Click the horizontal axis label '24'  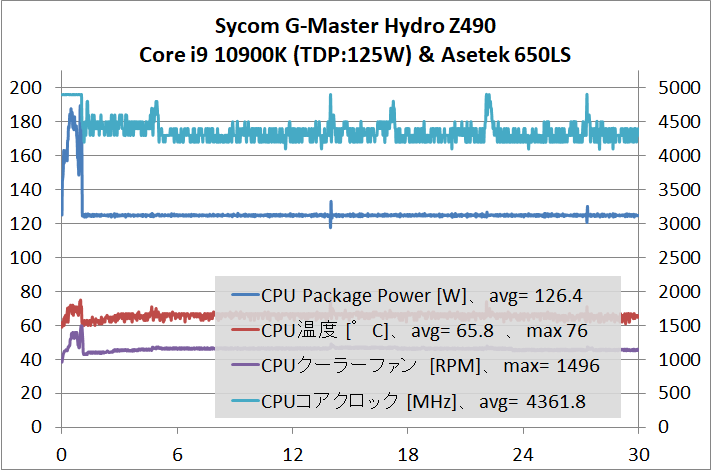pos(523,455)
